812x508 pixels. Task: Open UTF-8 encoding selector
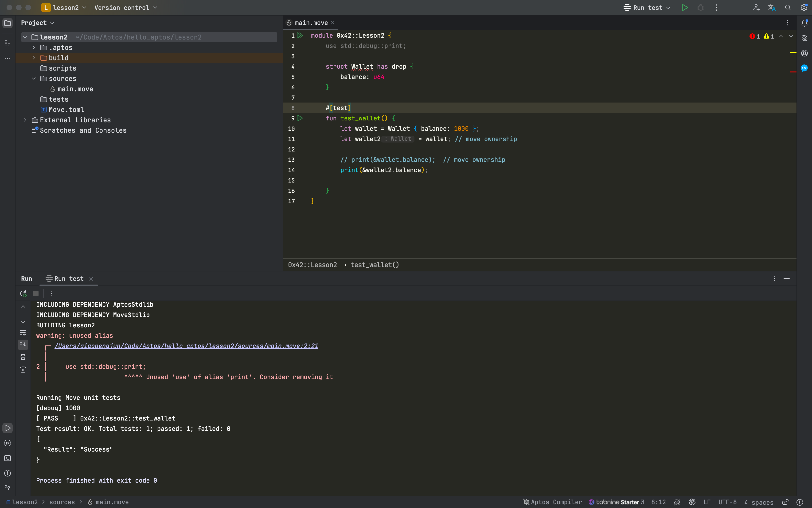pos(727,502)
